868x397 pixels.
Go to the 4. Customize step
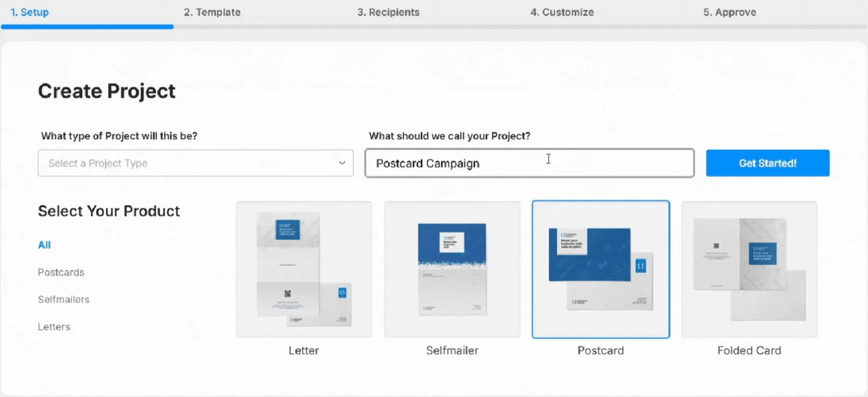pyautogui.click(x=562, y=12)
